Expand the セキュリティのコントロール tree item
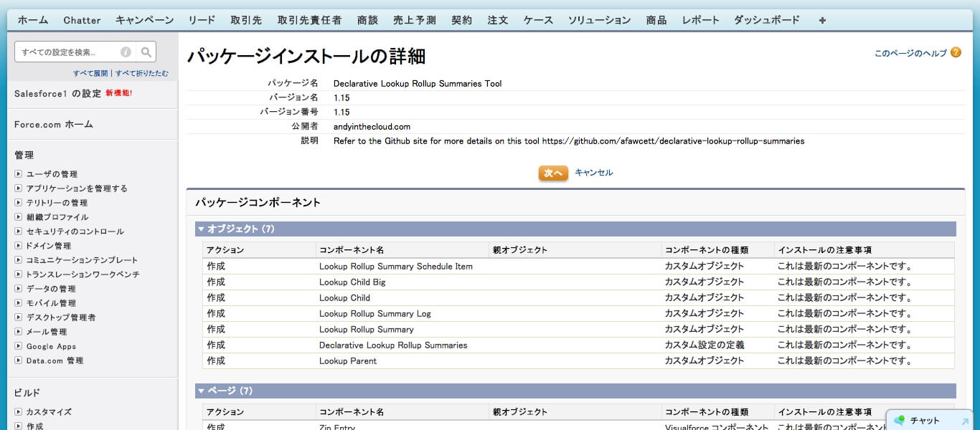This screenshot has width=980, height=430. click(19, 231)
